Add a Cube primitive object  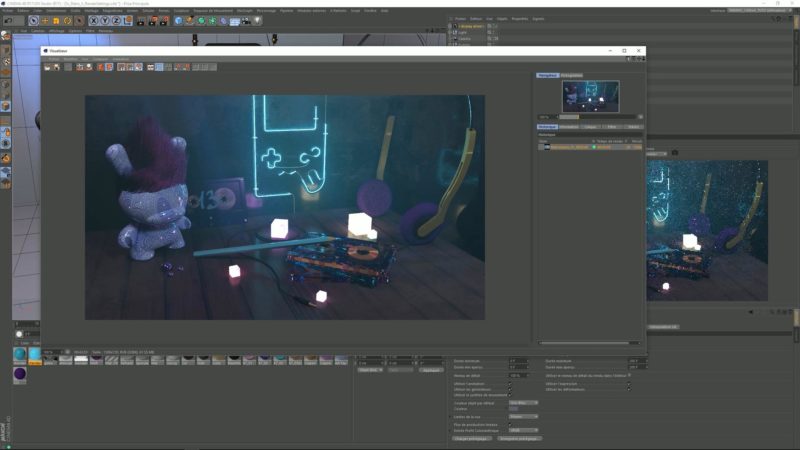point(178,21)
